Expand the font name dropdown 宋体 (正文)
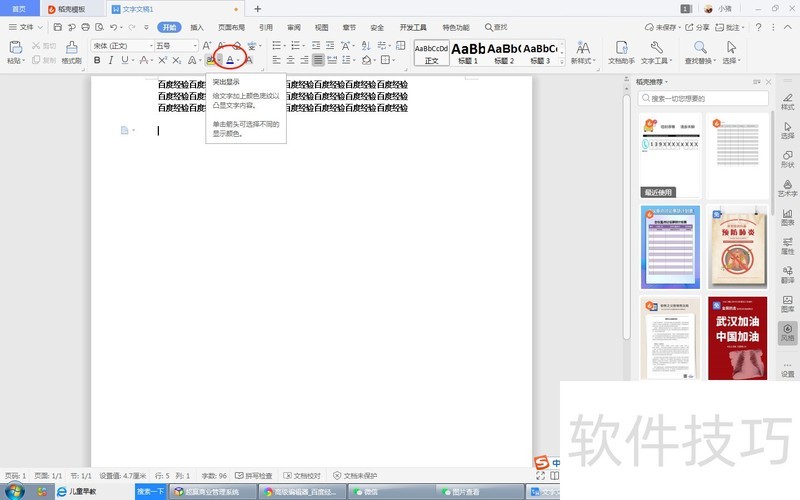Viewport: 800px width, 500px height. 151,46
